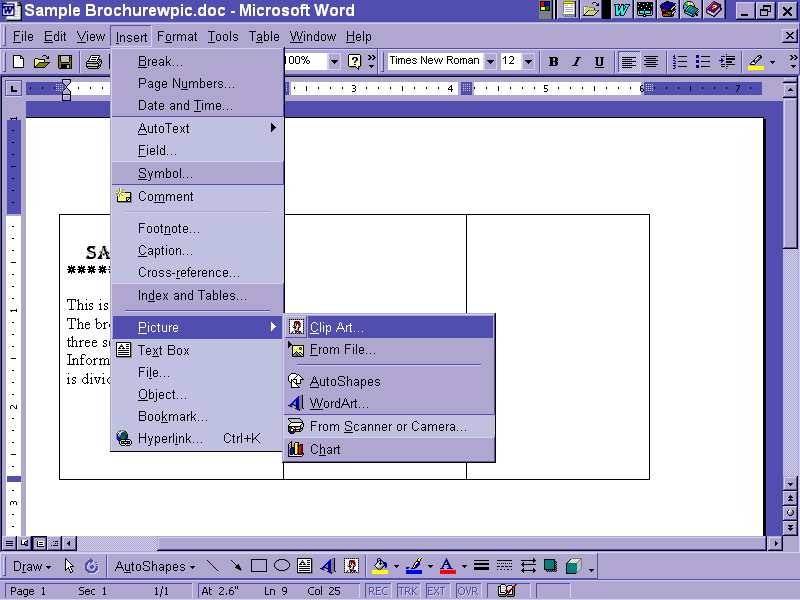The image size is (800, 600).
Task: Select the Rectangle drawing tool
Action: coord(259,566)
